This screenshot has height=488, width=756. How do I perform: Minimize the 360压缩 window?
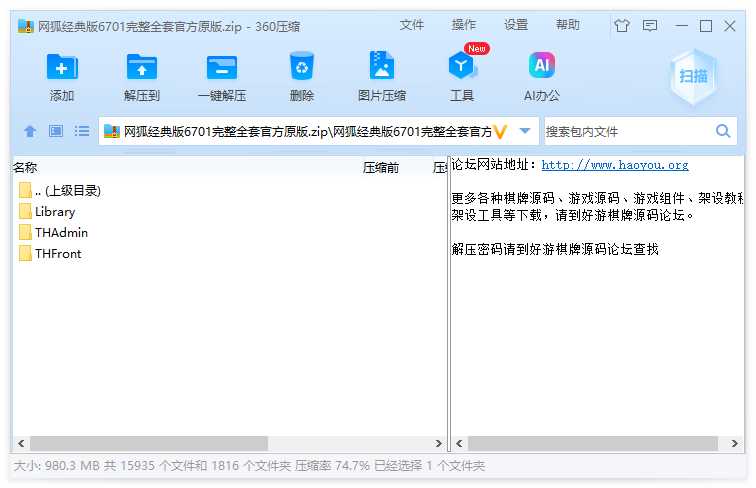682,26
